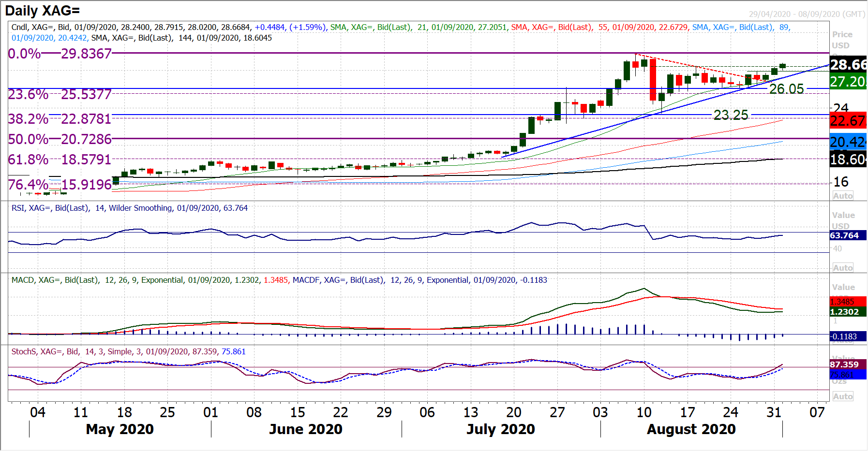The image size is (868, 451).
Task: Click the 26.05 support level annotation
Action: pyautogui.click(x=786, y=89)
